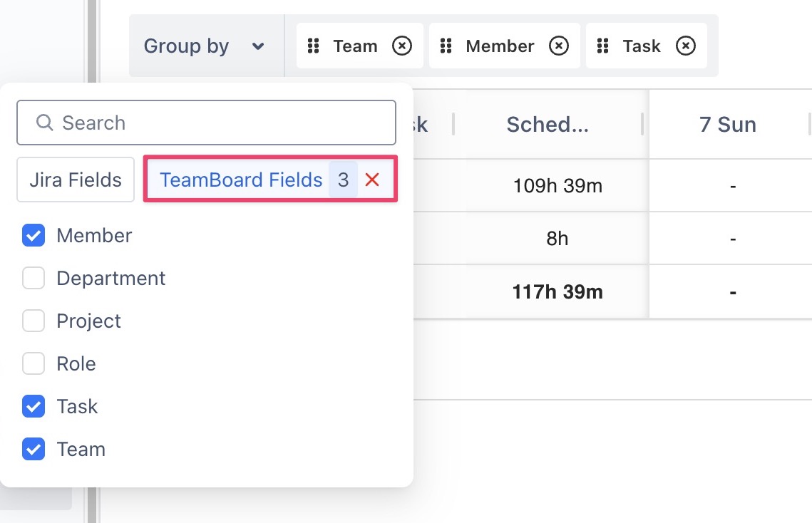The width and height of the screenshot is (812, 523).
Task: Click the search magnifier icon
Action: (44, 123)
